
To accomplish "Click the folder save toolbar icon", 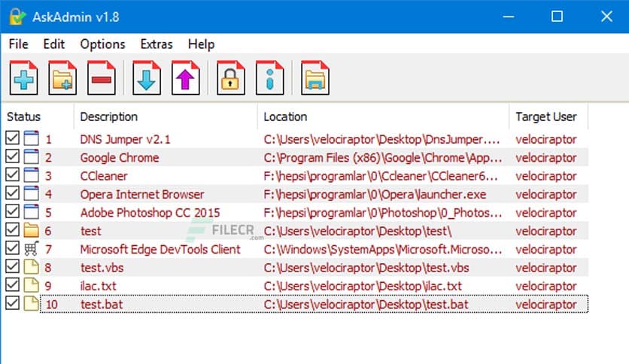I will [x=315, y=77].
